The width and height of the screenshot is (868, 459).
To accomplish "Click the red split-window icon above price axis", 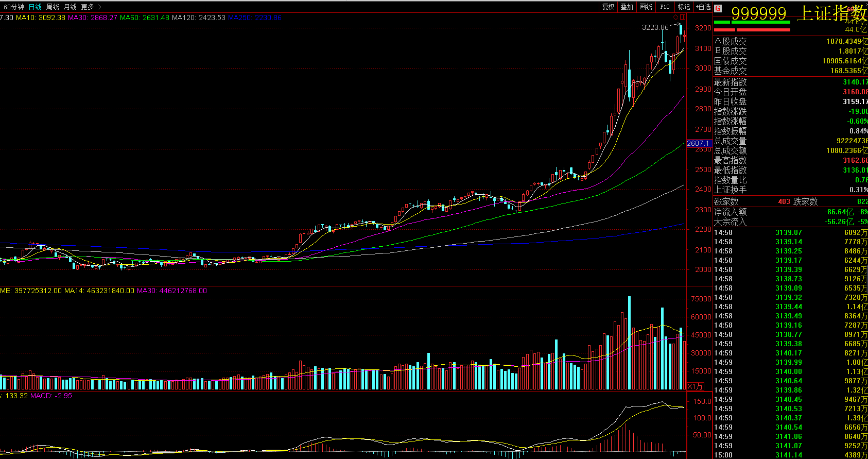I will point(683,18).
